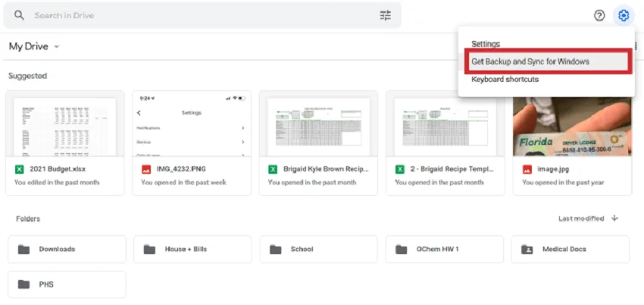Screen dimensions: 644x305
Task: Click Excel icon beside 2021 Budget.xlsx
Action: [19, 169]
